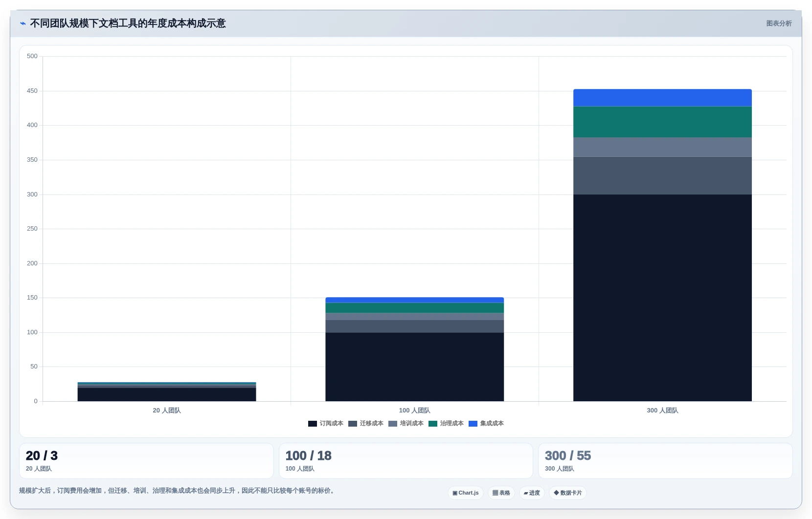Click the 治理成本 legend label
Viewport: 812px width, 519px height.
pyautogui.click(x=452, y=424)
